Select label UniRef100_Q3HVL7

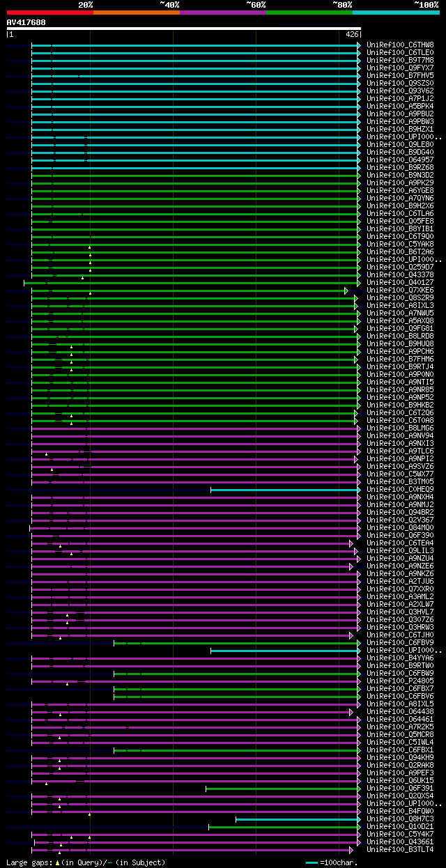pyautogui.click(x=400, y=612)
